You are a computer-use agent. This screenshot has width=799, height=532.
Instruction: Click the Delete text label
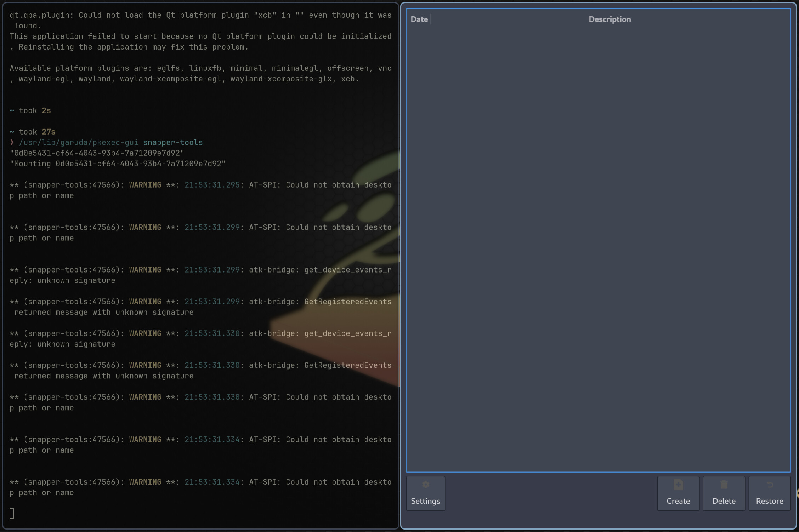724,501
